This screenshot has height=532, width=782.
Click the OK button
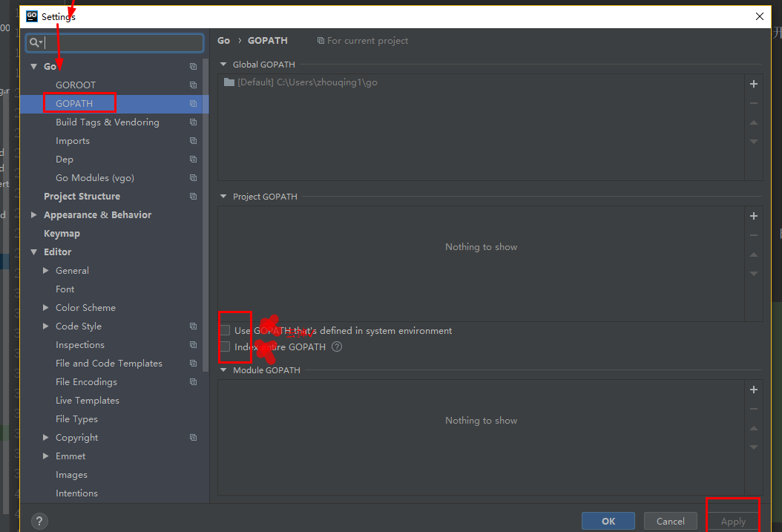tap(608, 521)
